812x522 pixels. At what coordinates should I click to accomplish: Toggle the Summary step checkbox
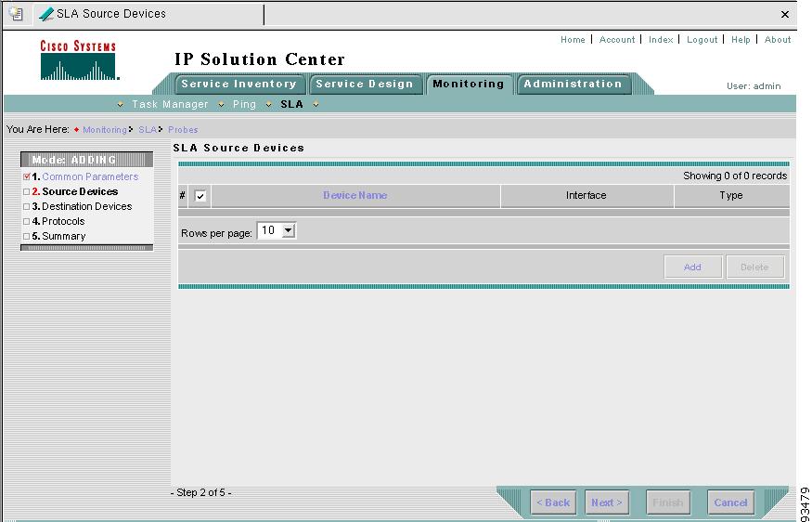26,236
